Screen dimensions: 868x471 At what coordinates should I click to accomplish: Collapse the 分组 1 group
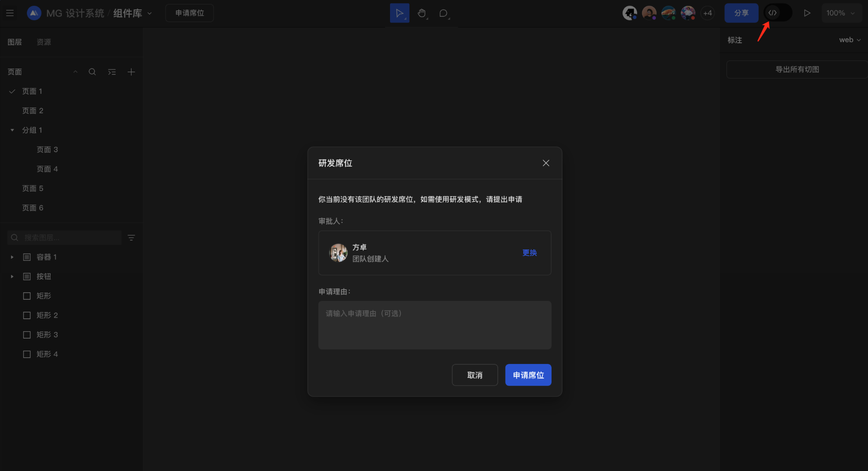pyautogui.click(x=12, y=130)
